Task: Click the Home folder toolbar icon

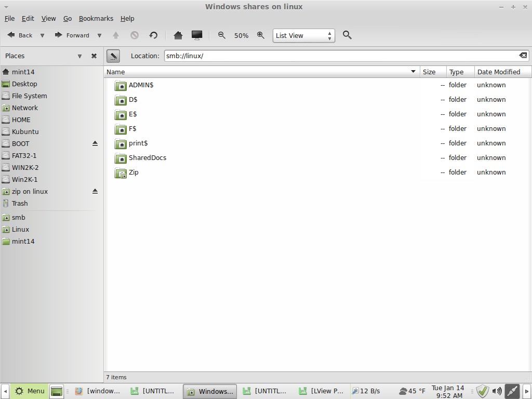Action: 178,35
